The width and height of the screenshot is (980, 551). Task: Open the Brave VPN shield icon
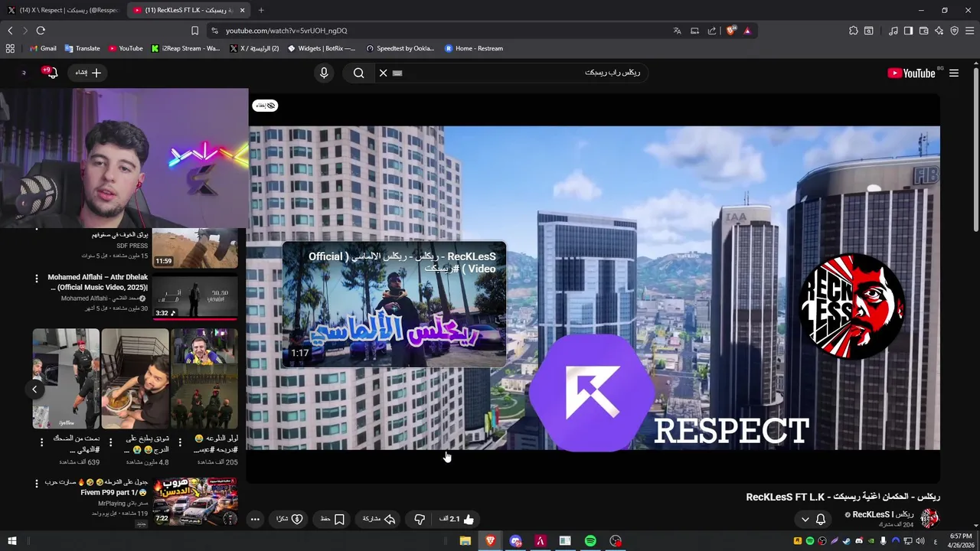tap(954, 31)
